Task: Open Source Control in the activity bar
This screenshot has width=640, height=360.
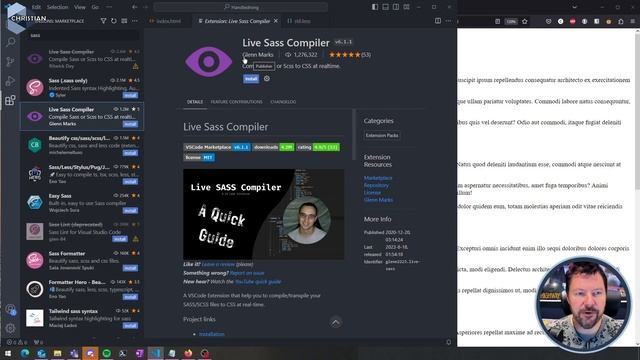Action: pos(11,62)
